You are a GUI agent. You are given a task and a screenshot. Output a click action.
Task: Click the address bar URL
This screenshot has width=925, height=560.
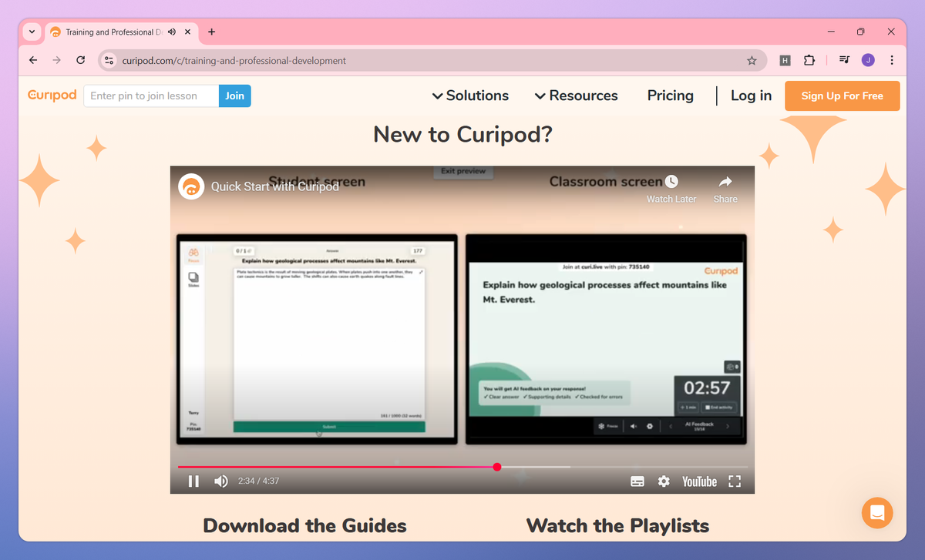pos(234,60)
